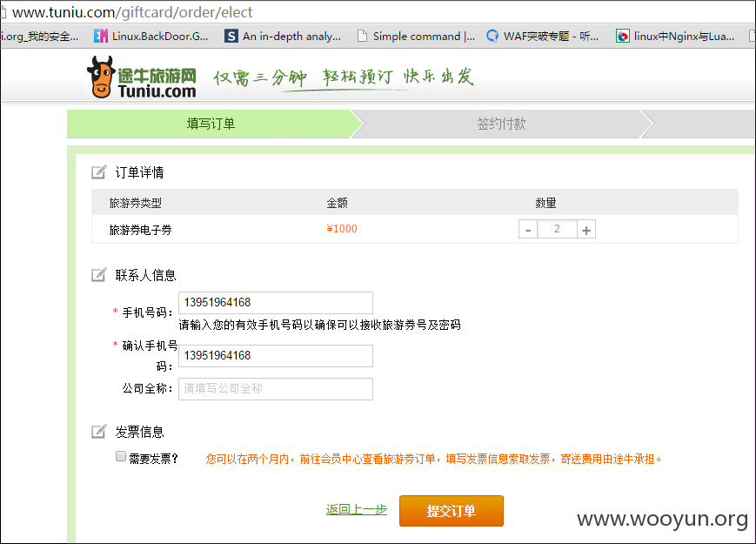Click the phone number hint text
This screenshot has height=544, width=756.
click(319, 325)
